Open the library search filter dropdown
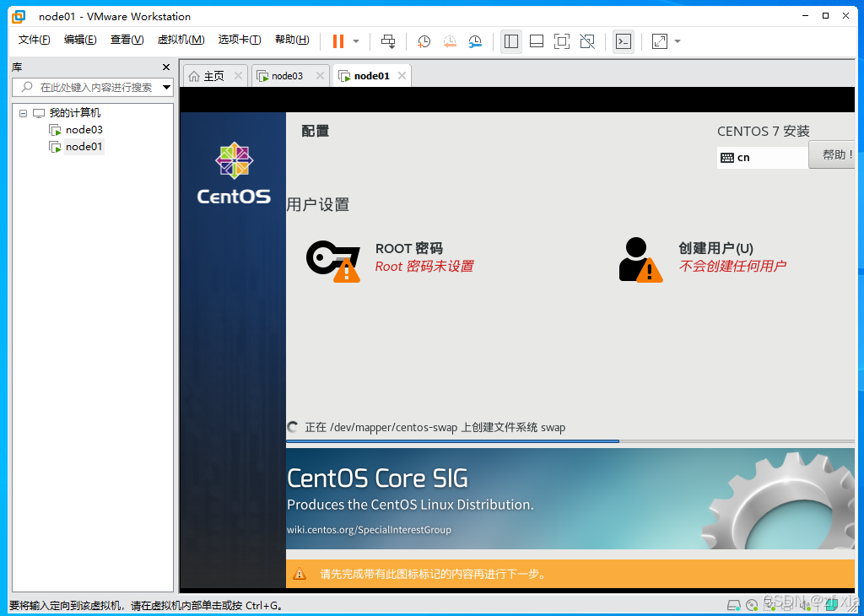864x616 pixels. point(166,87)
